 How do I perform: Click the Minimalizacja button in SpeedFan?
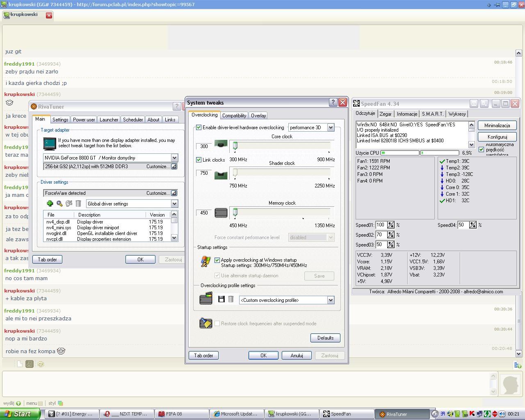pos(497,126)
